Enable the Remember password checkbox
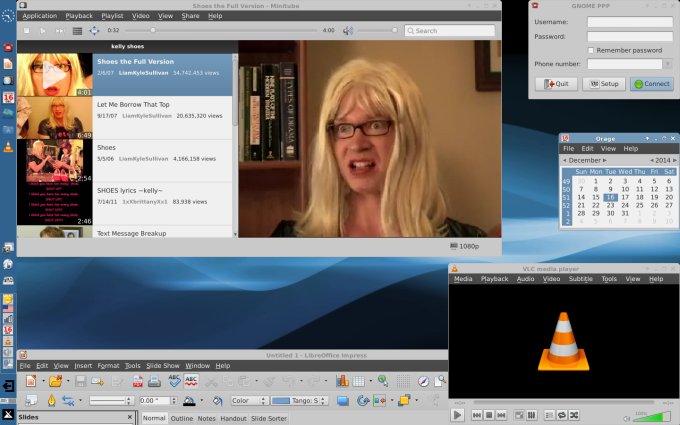Viewport: 680px width, 425px height. click(593, 50)
